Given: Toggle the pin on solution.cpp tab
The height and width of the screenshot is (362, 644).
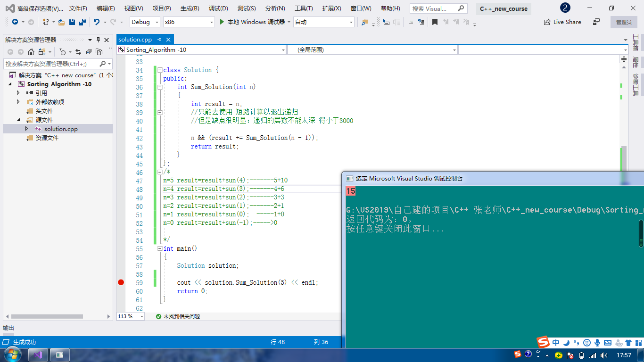Looking at the screenshot, I should [x=160, y=40].
